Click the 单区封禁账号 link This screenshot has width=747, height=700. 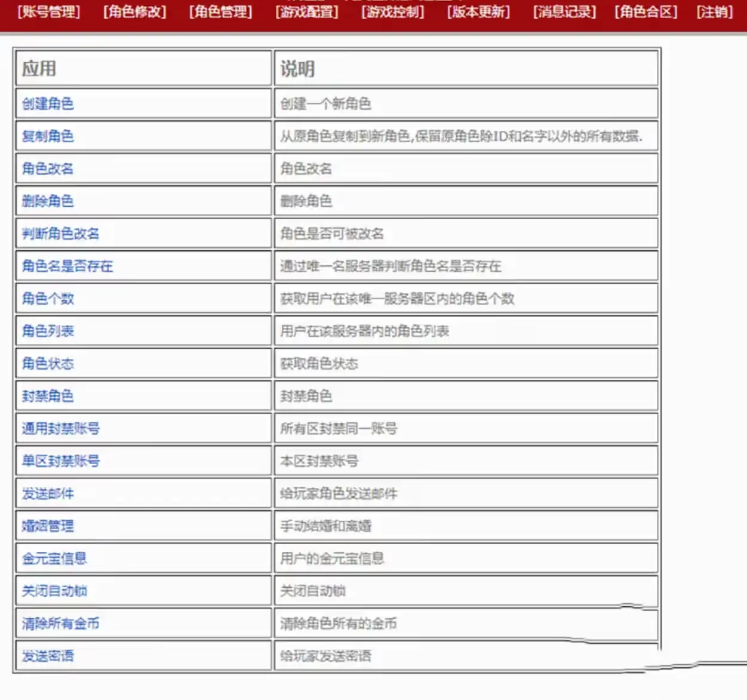coord(60,461)
